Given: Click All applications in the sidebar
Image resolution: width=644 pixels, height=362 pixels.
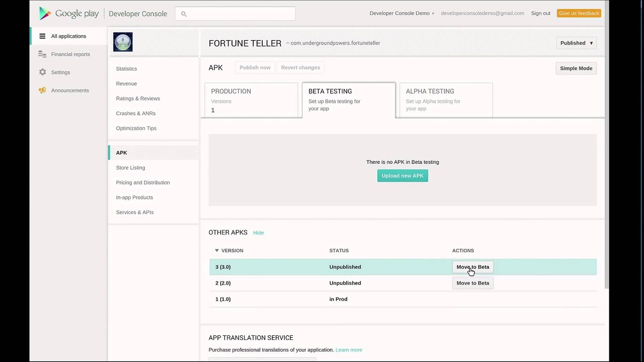Looking at the screenshot, I should [68, 36].
